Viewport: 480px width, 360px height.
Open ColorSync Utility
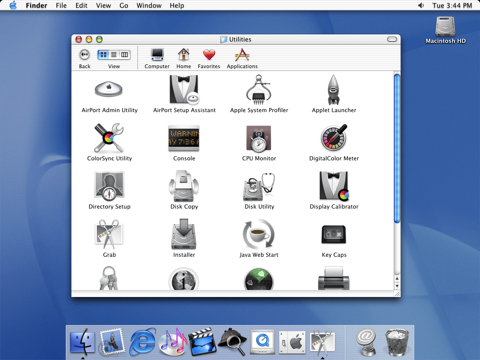(x=109, y=138)
